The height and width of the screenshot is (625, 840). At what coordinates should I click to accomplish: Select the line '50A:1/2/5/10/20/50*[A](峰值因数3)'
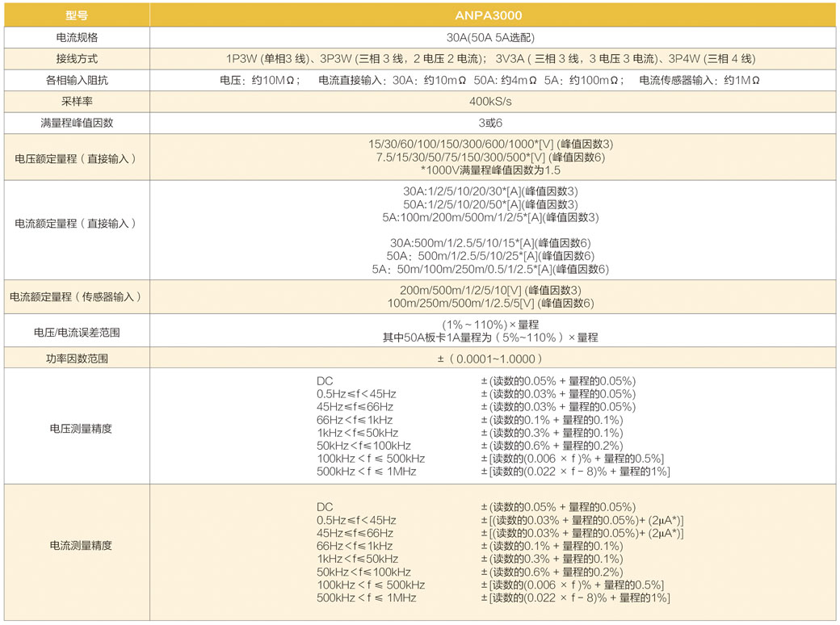tap(490, 204)
